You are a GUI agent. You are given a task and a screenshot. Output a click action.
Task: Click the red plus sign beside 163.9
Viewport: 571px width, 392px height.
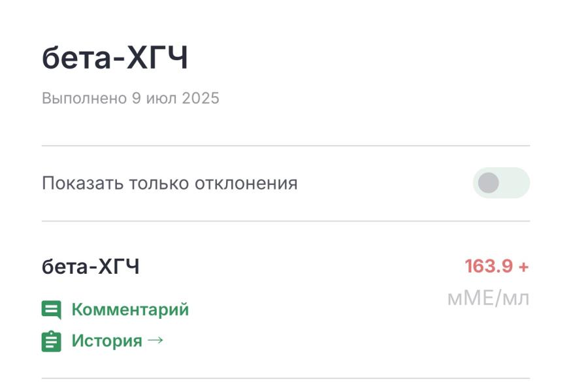(524, 267)
